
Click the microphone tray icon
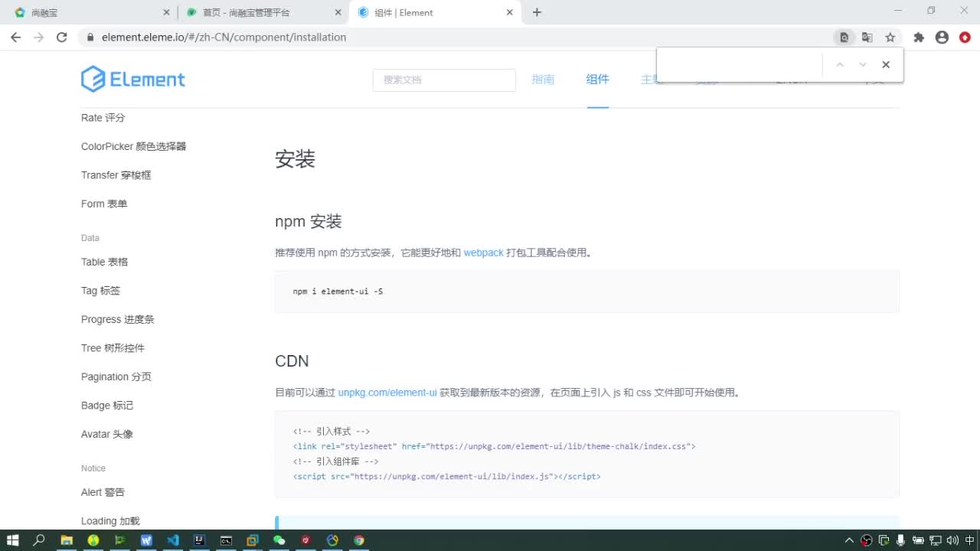tap(900, 540)
